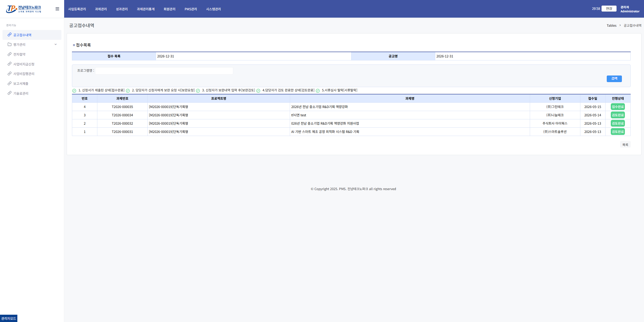Image resolution: width=644 pixels, height=322 pixels.
Task: Toggle the hamburger sidebar menu icon
Action: (57, 9)
